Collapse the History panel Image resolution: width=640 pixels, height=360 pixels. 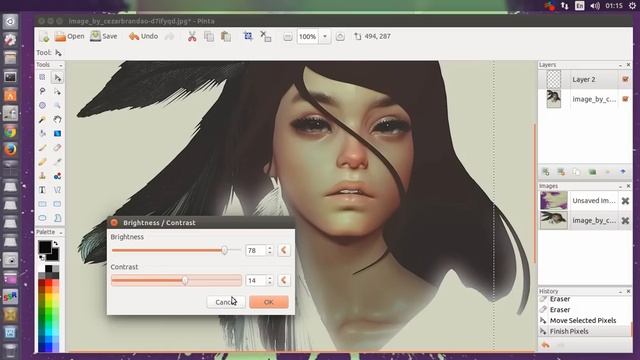(620, 291)
